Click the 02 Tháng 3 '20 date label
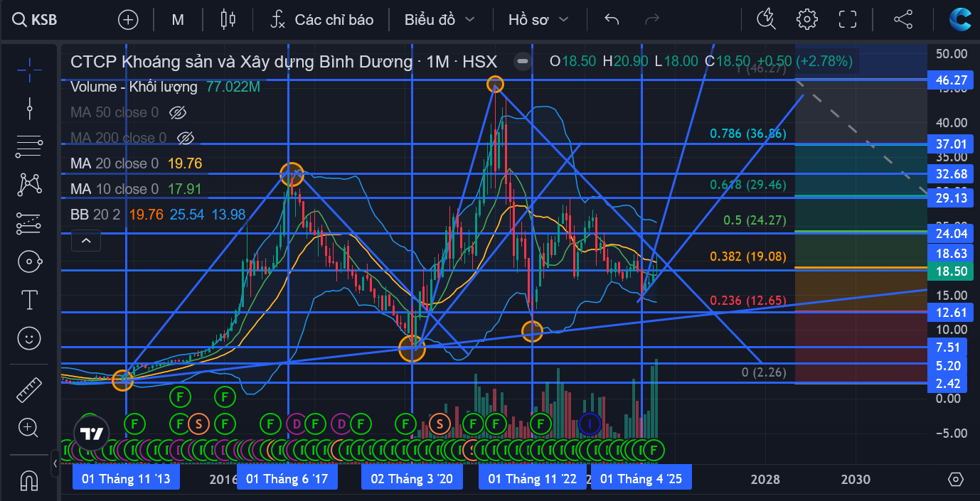Image resolution: width=980 pixels, height=501 pixels. [412, 479]
